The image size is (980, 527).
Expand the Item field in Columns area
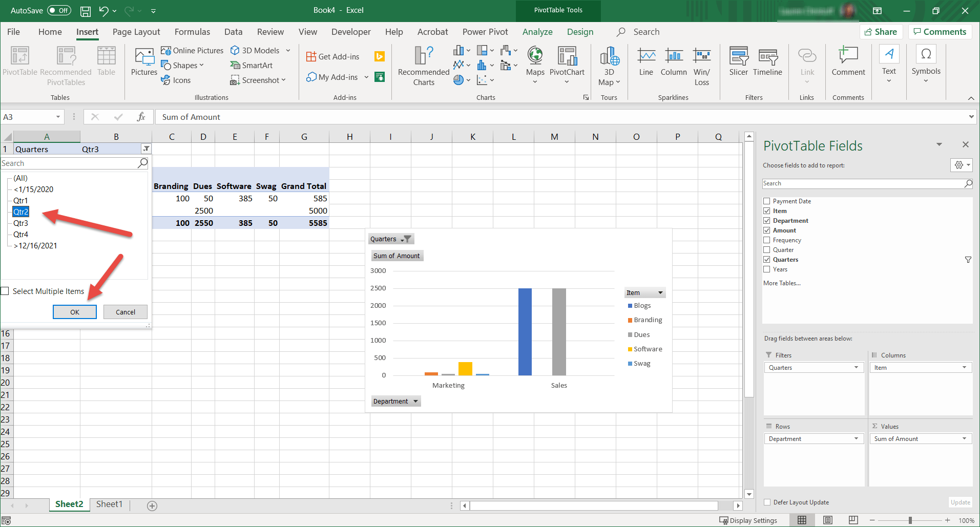[x=964, y=368]
